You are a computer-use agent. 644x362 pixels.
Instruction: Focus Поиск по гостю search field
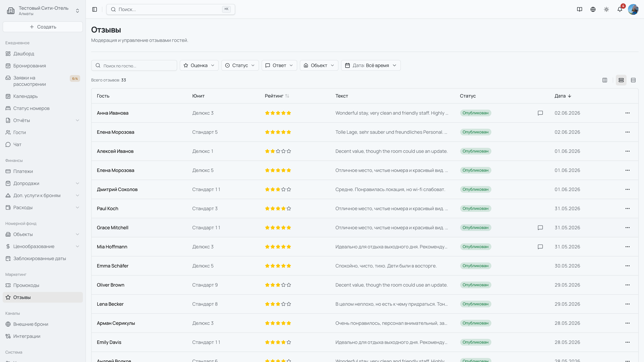(x=134, y=66)
